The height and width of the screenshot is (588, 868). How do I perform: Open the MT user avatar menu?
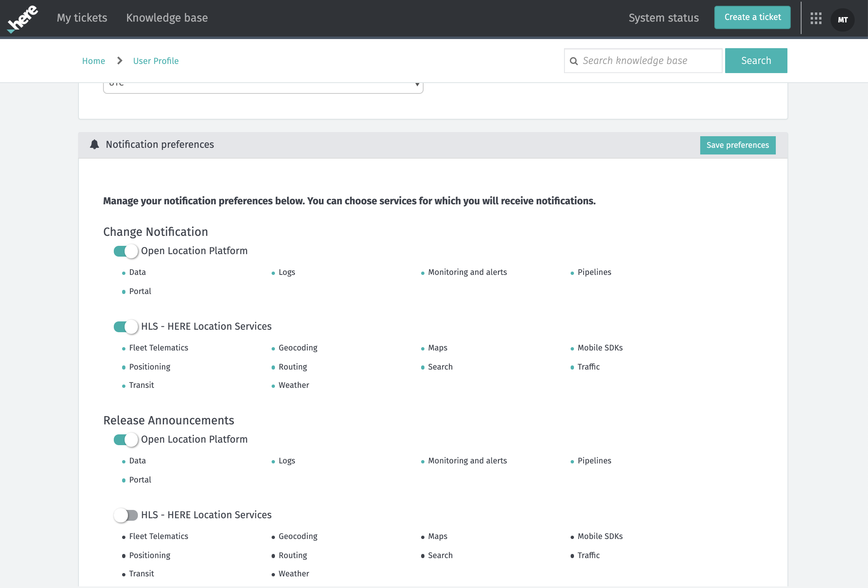pos(842,20)
